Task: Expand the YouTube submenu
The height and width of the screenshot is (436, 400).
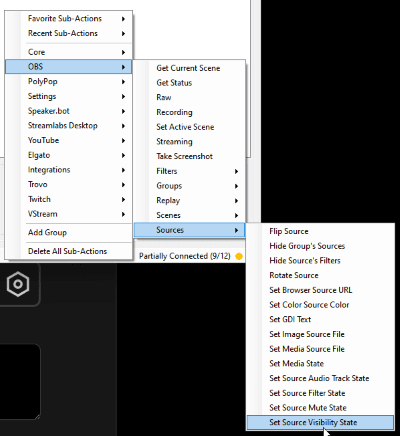Action: [x=68, y=140]
